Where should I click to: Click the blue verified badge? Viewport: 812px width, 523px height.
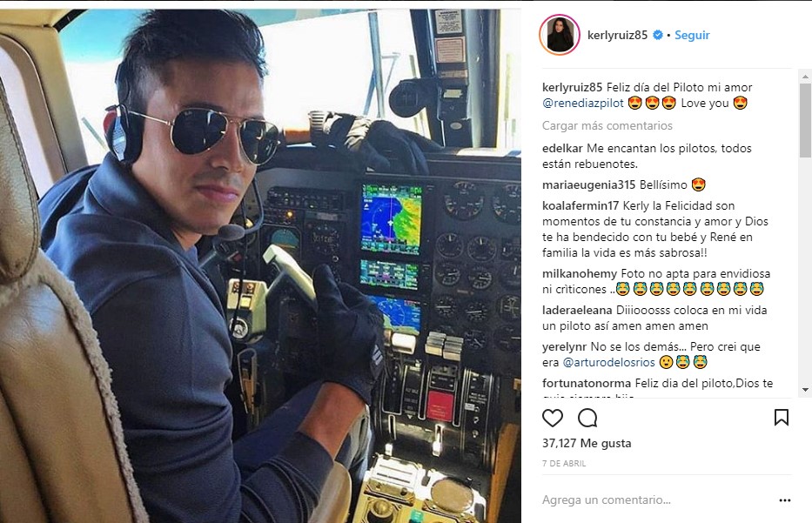657,35
